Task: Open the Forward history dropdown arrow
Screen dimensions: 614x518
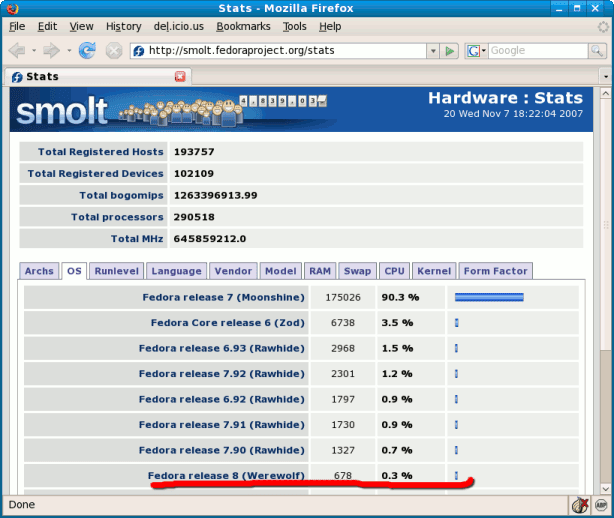Action: (x=69, y=51)
